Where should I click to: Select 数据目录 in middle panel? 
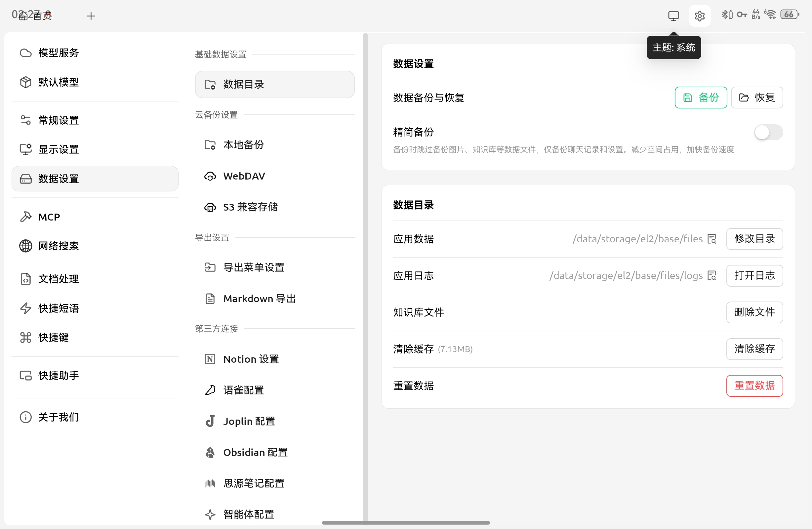(x=275, y=84)
